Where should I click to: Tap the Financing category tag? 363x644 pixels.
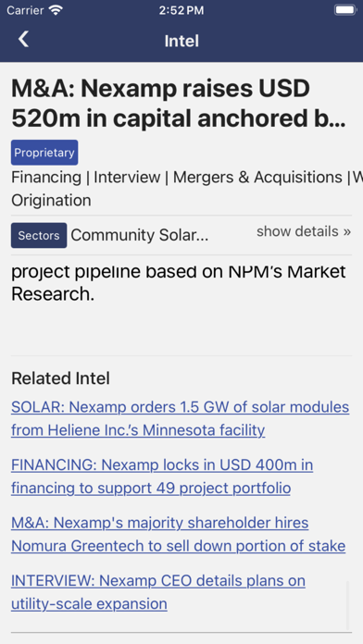pos(46,178)
